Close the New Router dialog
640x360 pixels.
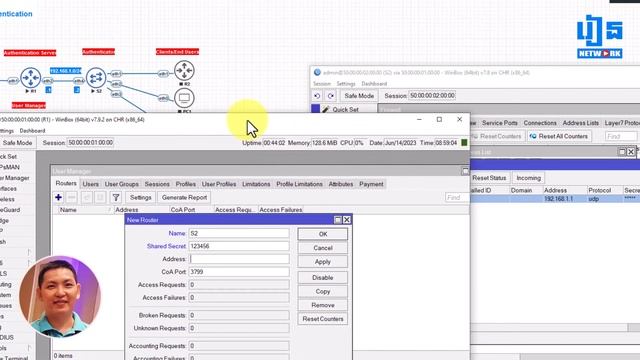click(347, 220)
